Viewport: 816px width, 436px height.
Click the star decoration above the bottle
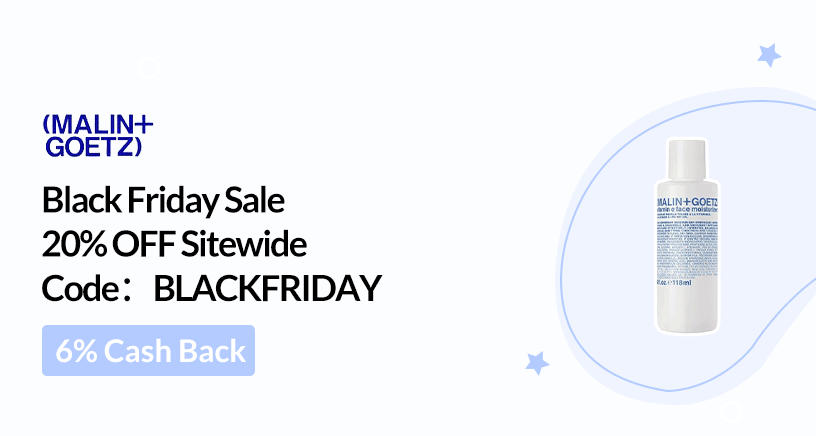click(768, 54)
